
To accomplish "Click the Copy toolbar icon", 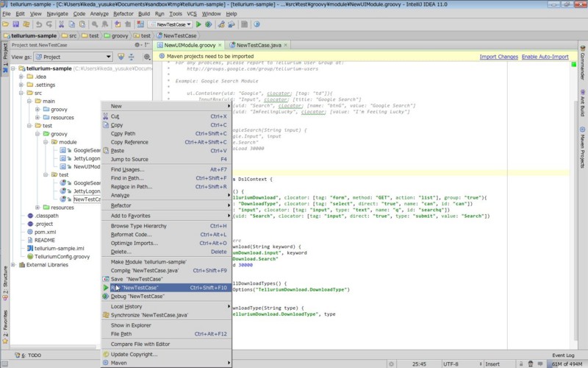I will tap(71, 24).
